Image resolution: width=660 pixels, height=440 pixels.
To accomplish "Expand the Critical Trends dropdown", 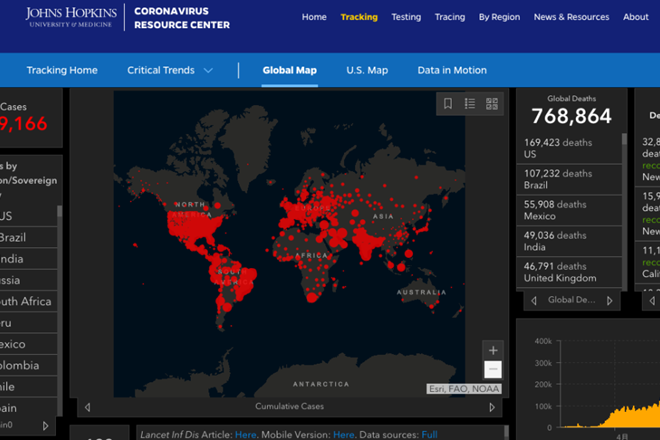I will pyautogui.click(x=170, y=70).
